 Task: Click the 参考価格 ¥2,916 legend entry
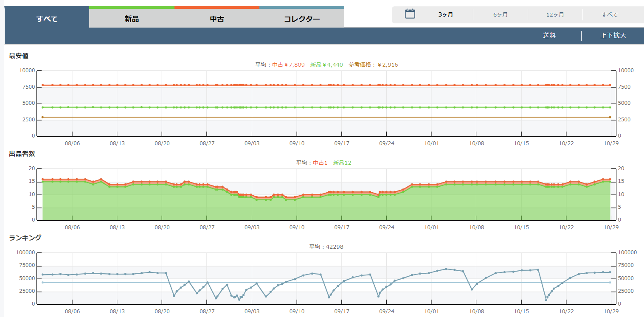coord(373,65)
